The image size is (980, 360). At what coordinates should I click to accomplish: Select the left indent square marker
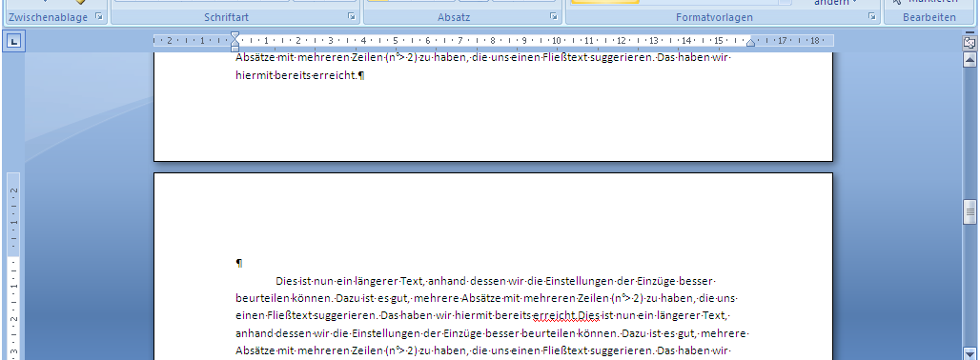(x=235, y=49)
